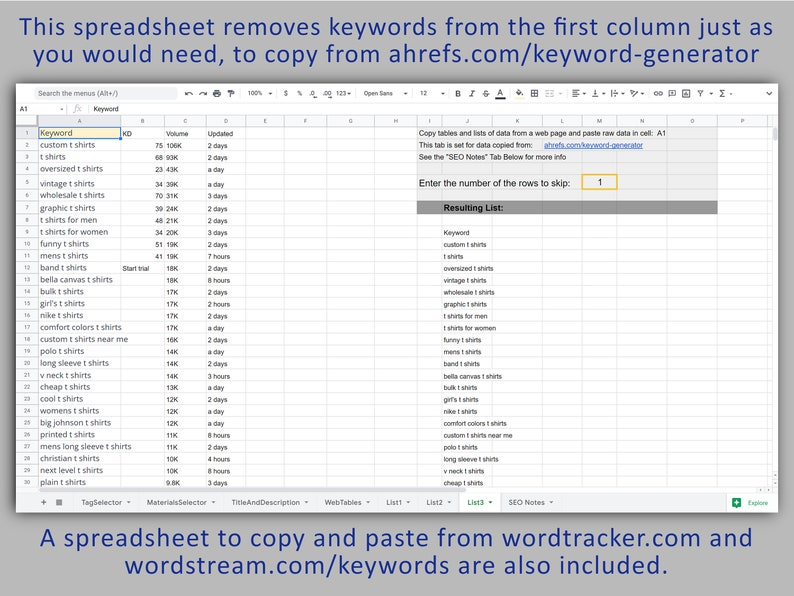Decrease decimal places (.0 icon)
Viewport: 794px width, 596px height.
tap(313, 94)
